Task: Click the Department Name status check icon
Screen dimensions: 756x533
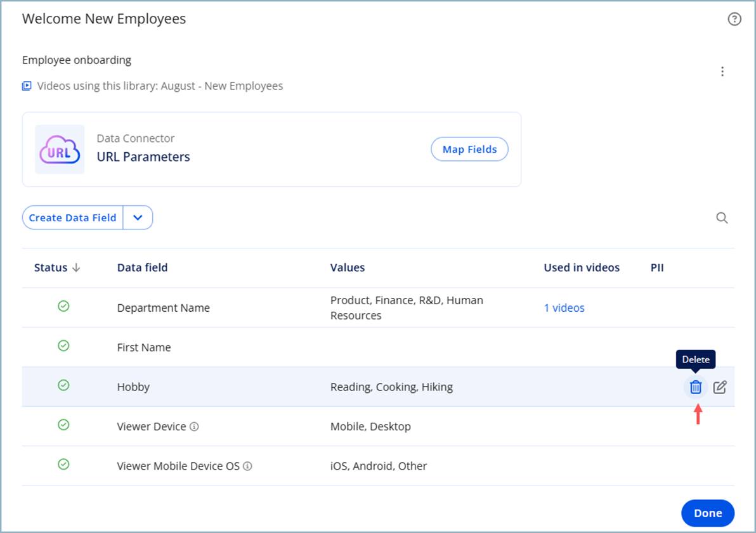Action: pyautogui.click(x=63, y=306)
